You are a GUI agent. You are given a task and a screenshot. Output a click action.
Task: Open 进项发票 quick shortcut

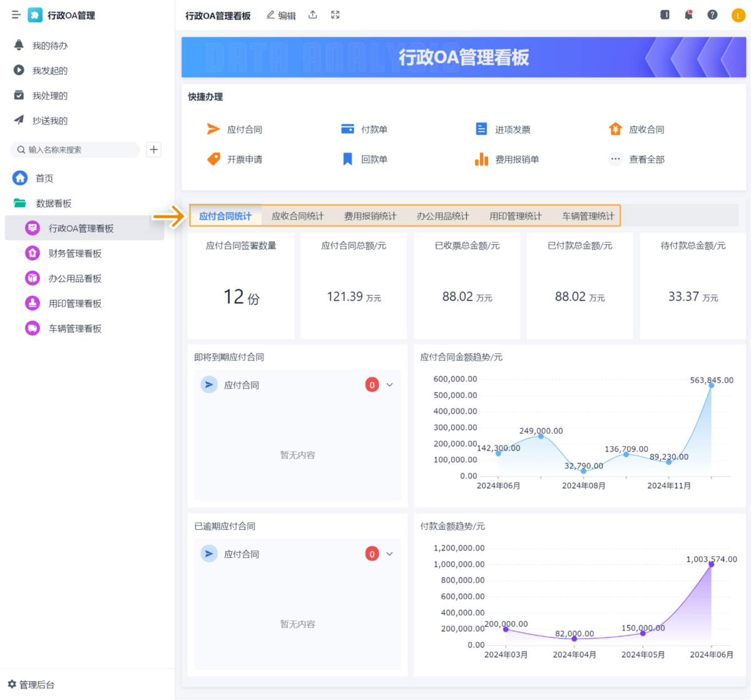(x=503, y=129)
